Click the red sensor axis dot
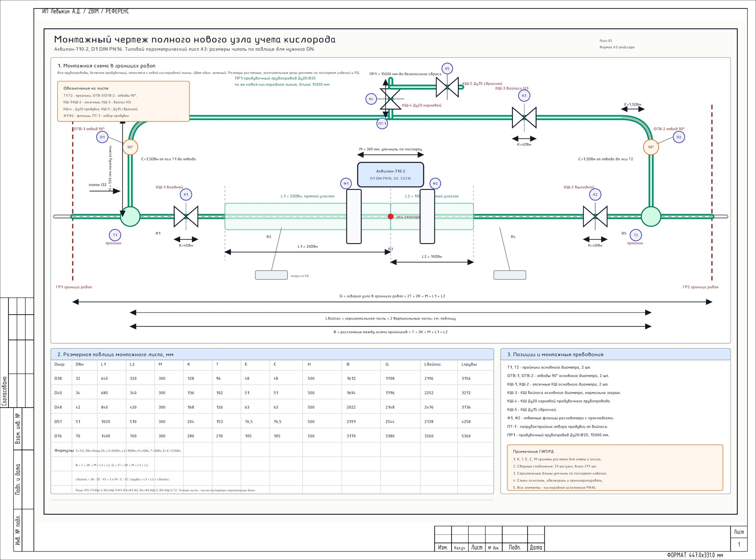Screen dimensions: 756x560 (x=391, y=217)
